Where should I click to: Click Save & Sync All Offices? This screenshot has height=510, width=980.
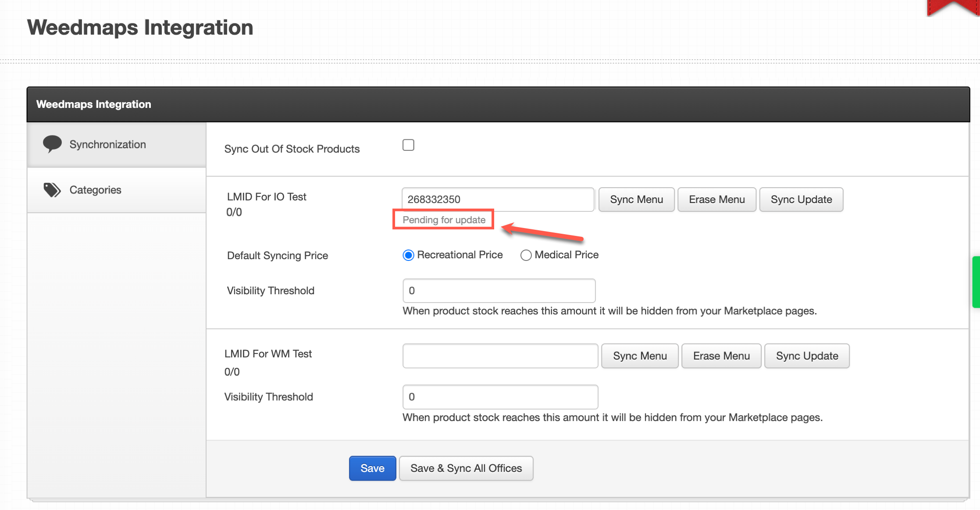tap(466, 468)
